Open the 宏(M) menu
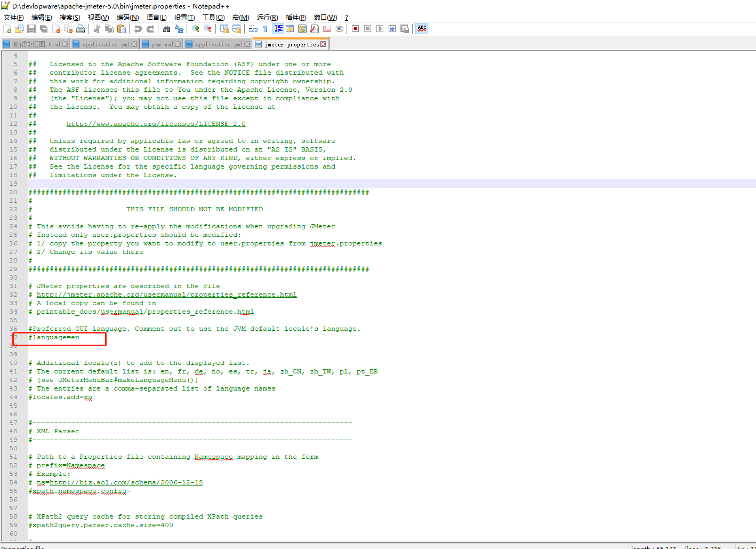Image resolution: width=756 pixels, height=549 pixels. [241, 18]
